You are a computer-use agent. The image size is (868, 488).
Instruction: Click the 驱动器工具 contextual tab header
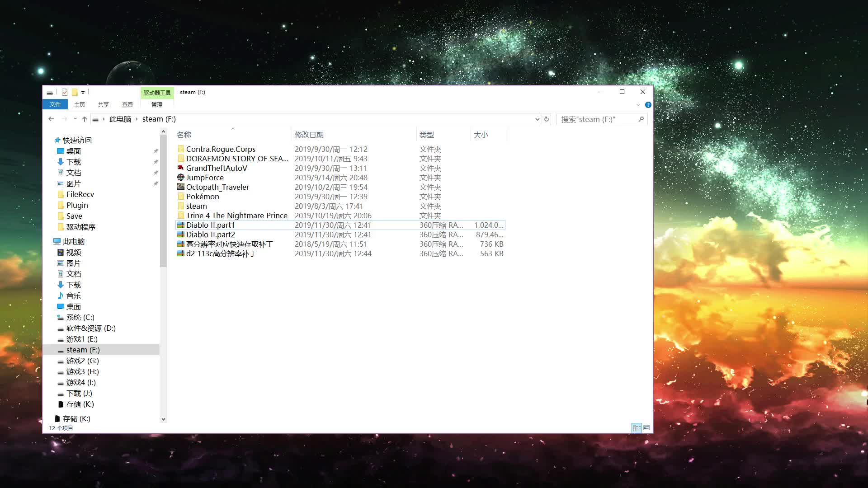[x=157, y=93]
